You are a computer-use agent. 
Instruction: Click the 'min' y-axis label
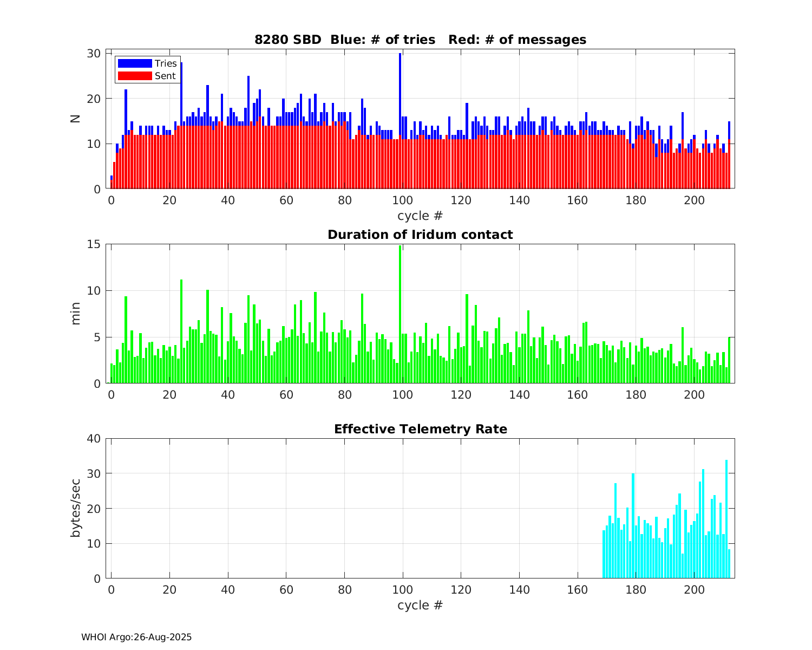point(75,314)
